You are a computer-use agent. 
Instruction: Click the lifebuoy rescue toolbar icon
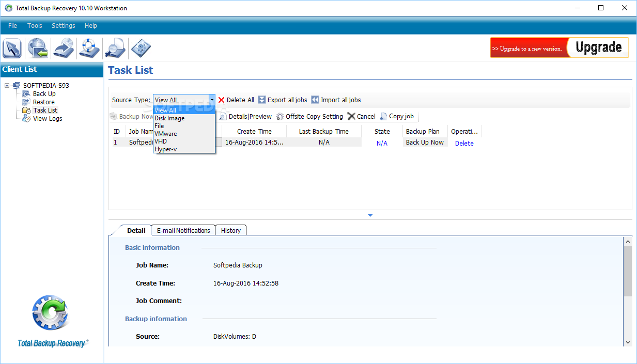[89, 49]
